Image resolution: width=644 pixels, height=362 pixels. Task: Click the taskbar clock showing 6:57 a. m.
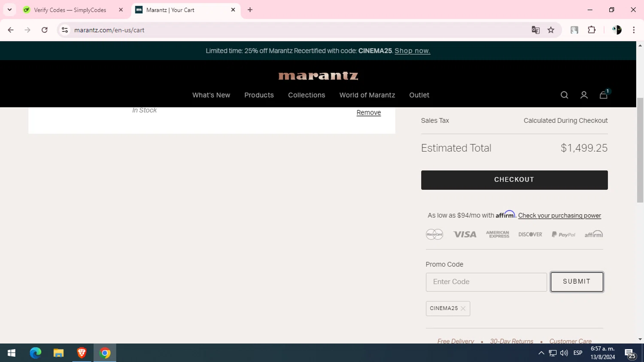point(603,353)
